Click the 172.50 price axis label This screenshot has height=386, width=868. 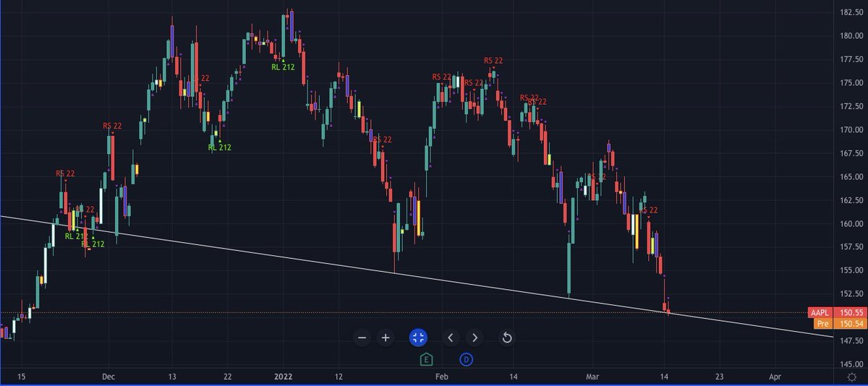[x=851, y=107]
